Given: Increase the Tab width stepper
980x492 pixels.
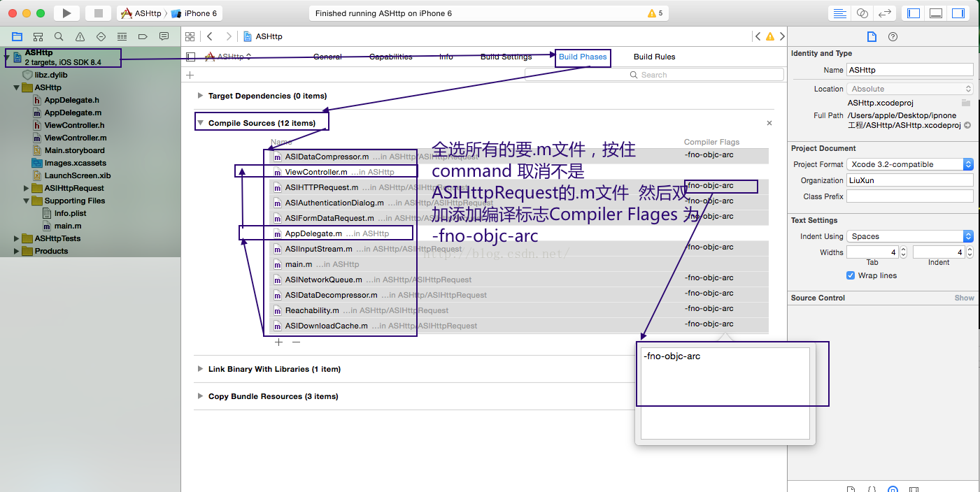Looking at the screenshot, I should pos(904,249).
